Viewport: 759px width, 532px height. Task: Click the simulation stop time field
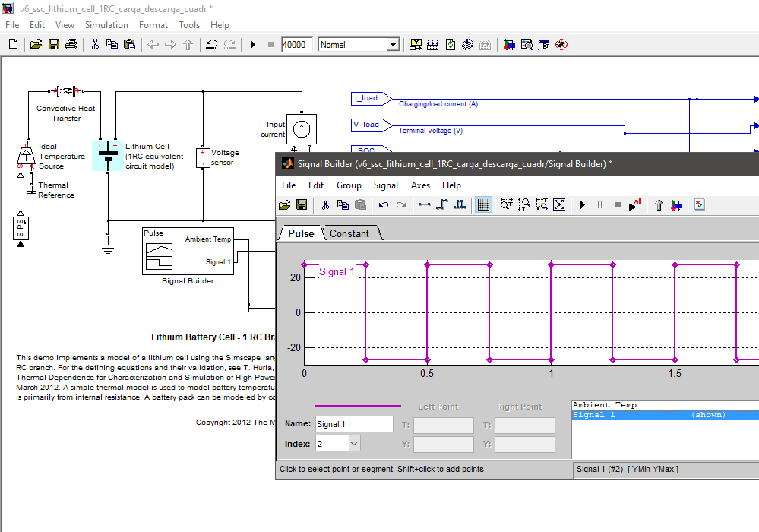pos(296,45)
